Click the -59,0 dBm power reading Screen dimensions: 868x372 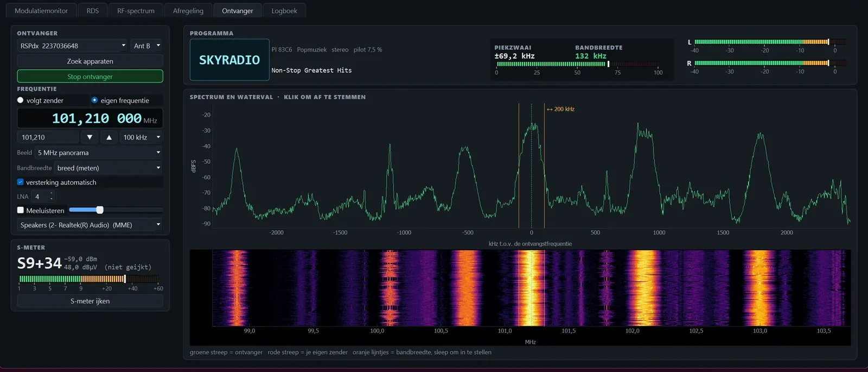(x=81, y=259)
